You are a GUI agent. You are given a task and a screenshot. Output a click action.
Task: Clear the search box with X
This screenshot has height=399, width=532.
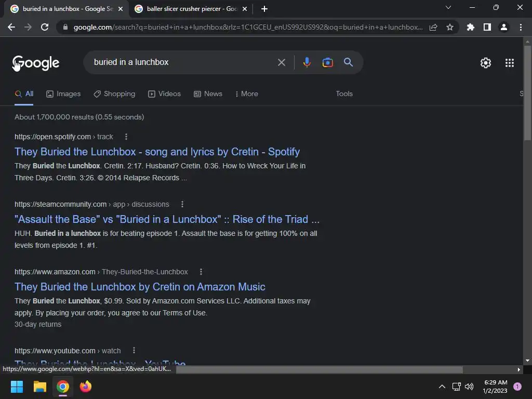(x=281, y=62)
